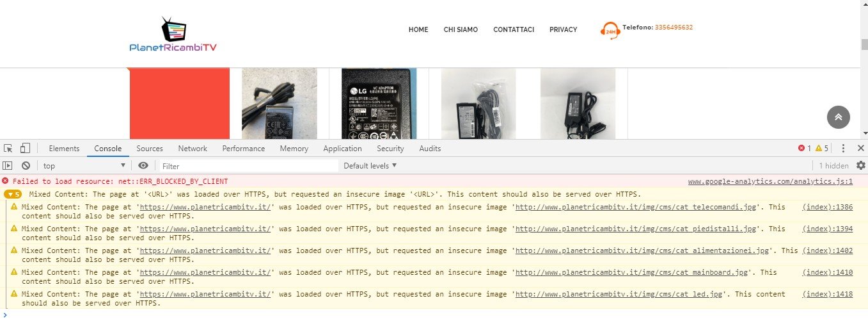The image size is (868, 319).
Task: Open DevTools customize menu with three dots
Action: click(844, 149)
